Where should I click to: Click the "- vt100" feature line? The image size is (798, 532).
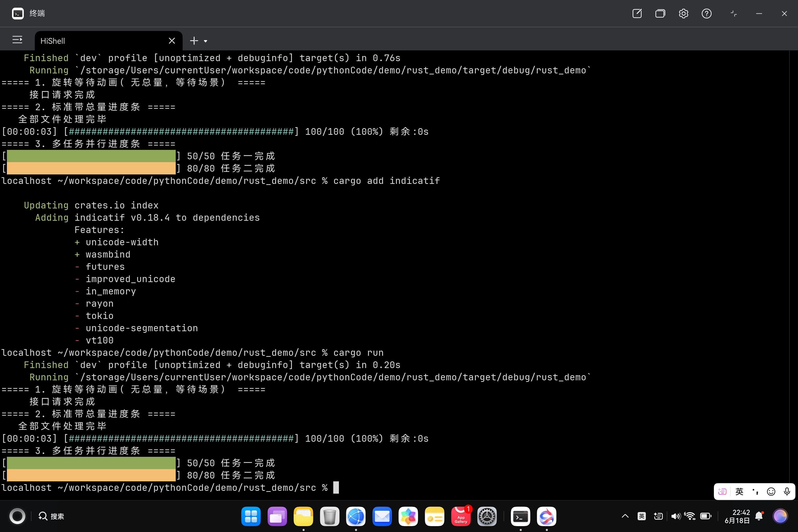pos(94,340)
